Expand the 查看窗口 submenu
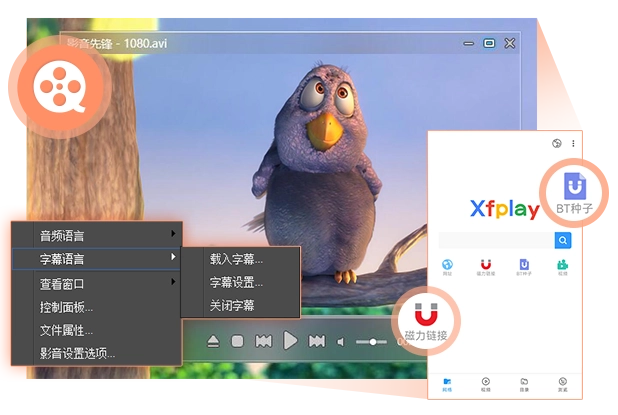Viewport: 618px width, 415px height. [95, 283]
